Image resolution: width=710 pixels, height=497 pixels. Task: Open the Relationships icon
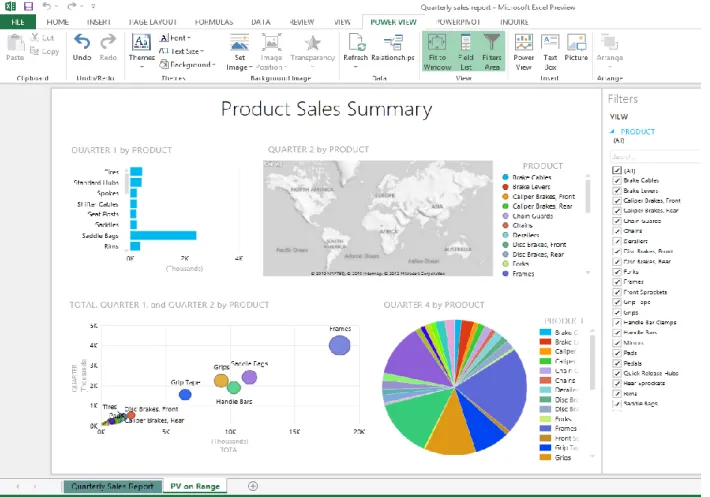point(393,43)
